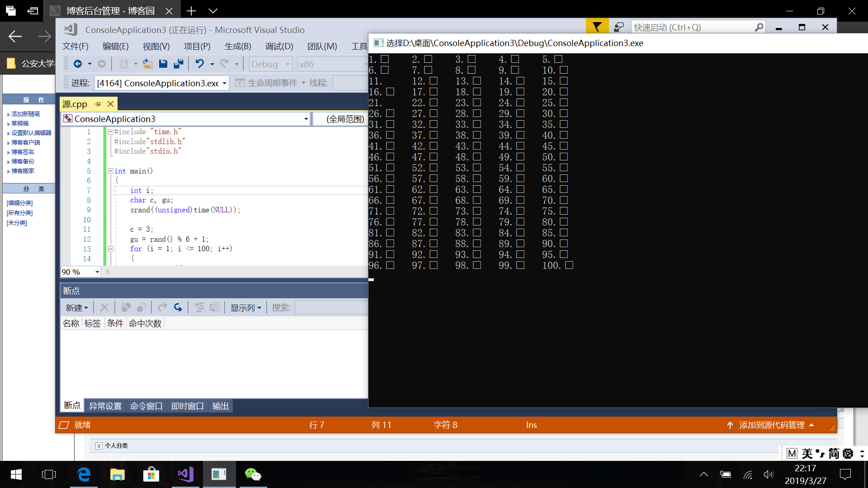The image size is (868, 488).
Task: Click the Save file floppy icon
Action: click(x=163, y=64)
